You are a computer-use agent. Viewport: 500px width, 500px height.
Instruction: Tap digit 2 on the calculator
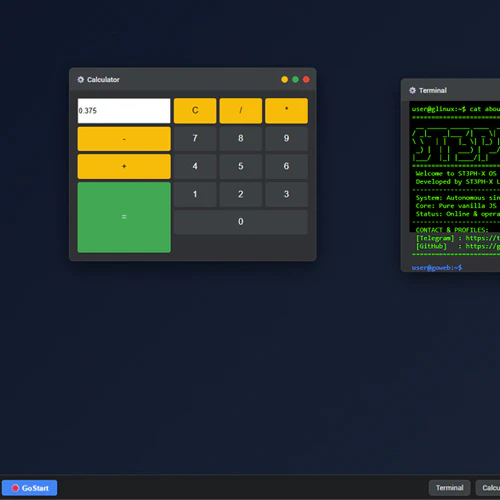[241, 194]
